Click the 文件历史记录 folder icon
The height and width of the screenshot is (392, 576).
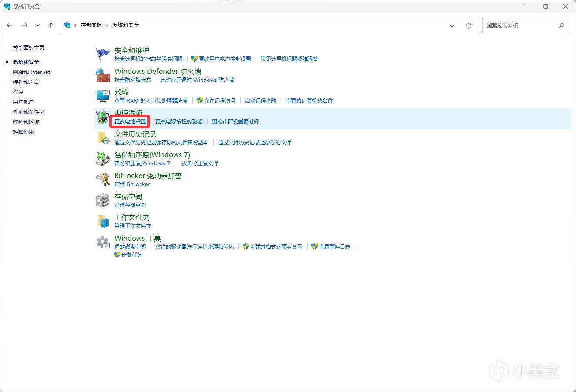coord(103,138)
